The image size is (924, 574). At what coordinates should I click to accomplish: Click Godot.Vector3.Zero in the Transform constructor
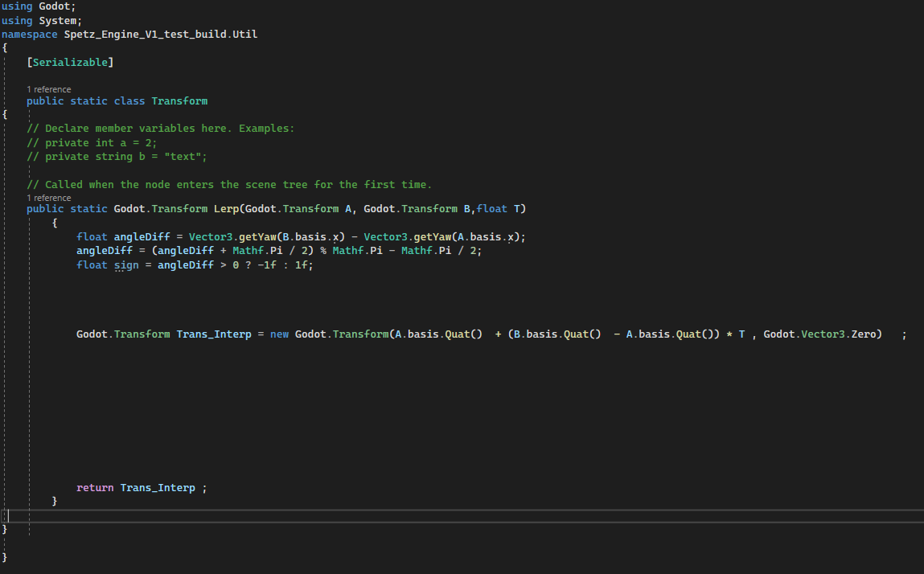(x=822, y=334)
